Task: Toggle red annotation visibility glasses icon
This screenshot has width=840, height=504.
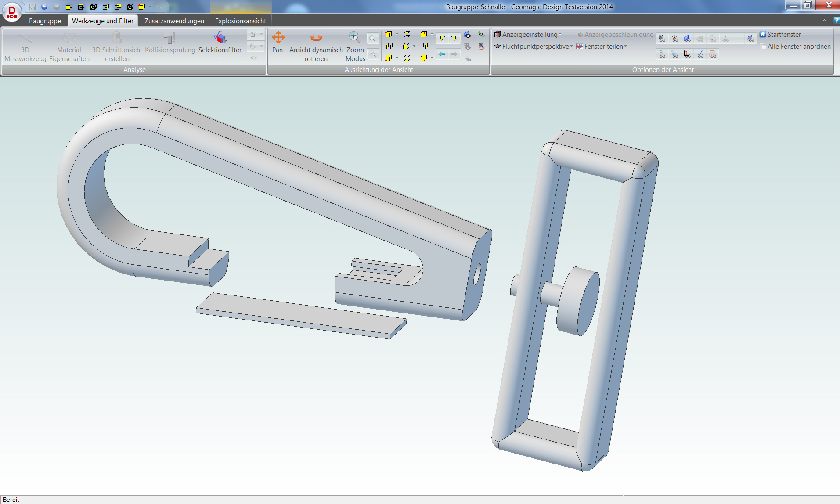Action: [x=713, y=54]
